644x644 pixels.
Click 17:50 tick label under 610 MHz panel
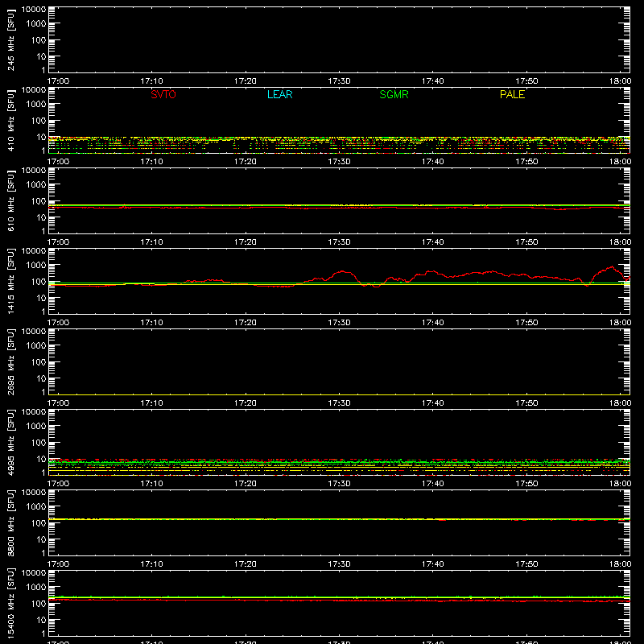point(526,242)
